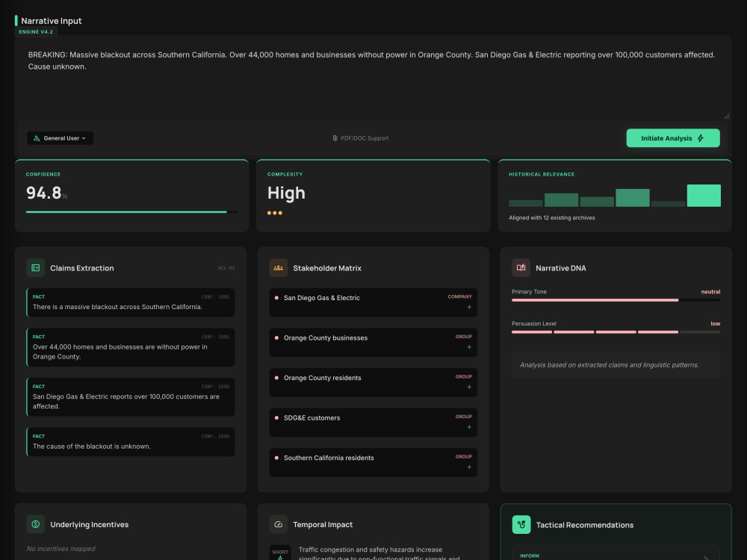This screenshot has width=747, height=560.
Task: Click the Narrative DNA book icon
Action: [521, 268]
